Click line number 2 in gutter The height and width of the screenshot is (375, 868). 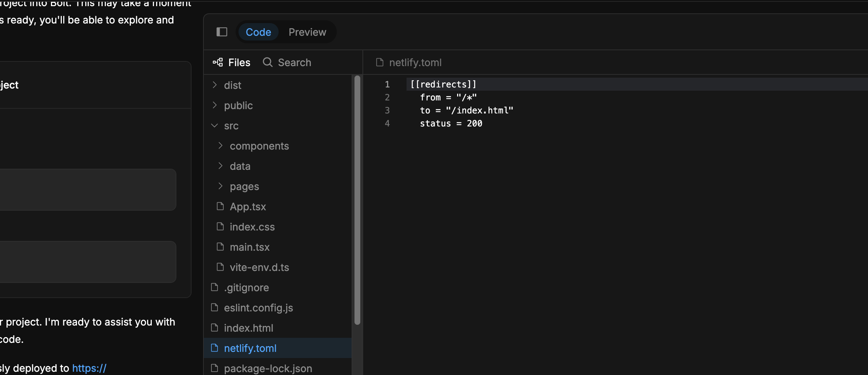click(387, 97)
